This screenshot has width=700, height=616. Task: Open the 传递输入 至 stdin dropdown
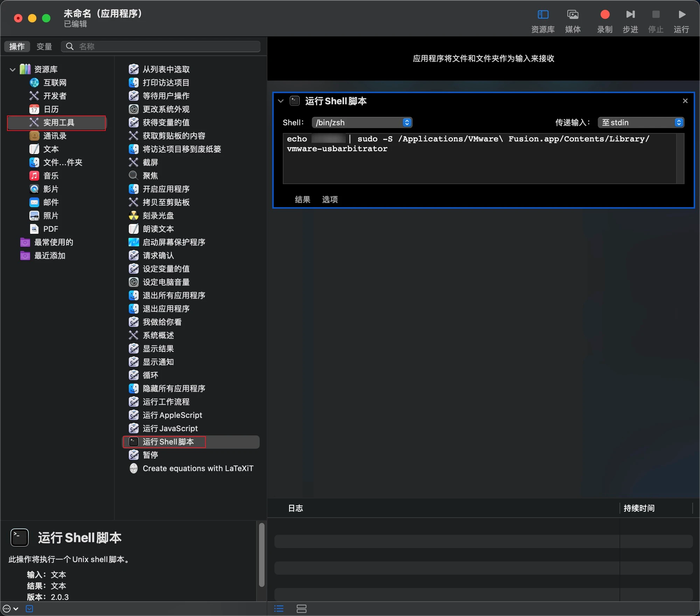click(641, 122)
